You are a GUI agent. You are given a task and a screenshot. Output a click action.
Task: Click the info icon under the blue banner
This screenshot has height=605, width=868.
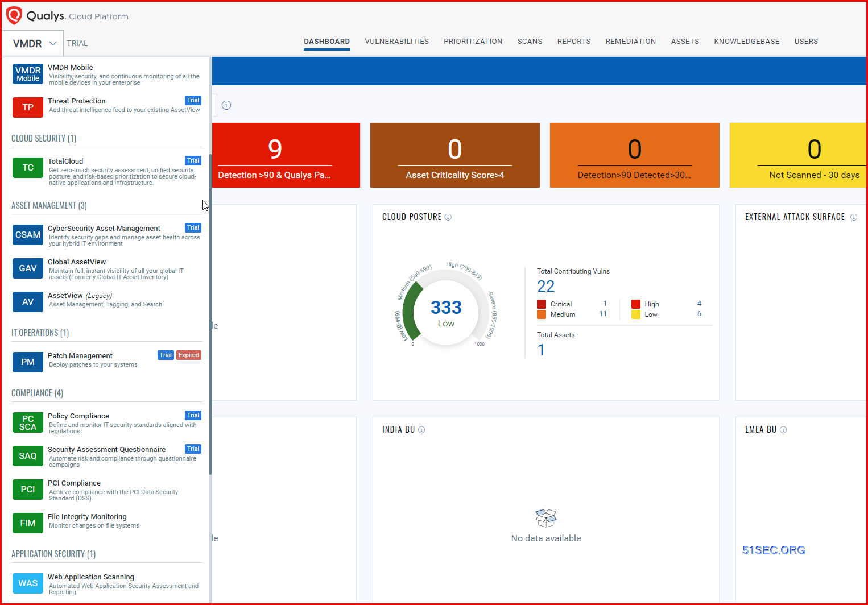[x=226, y=105]
